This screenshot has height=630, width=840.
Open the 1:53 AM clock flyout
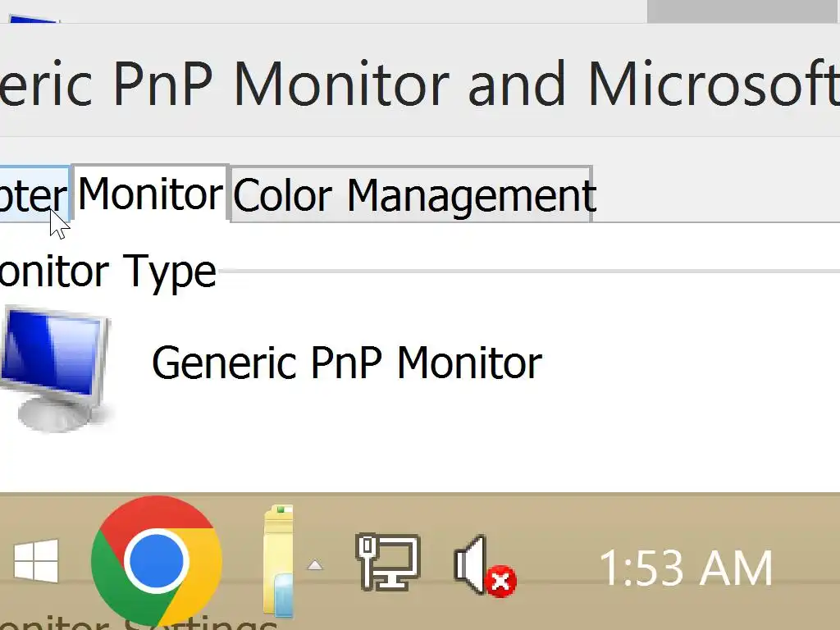[686, 568]
